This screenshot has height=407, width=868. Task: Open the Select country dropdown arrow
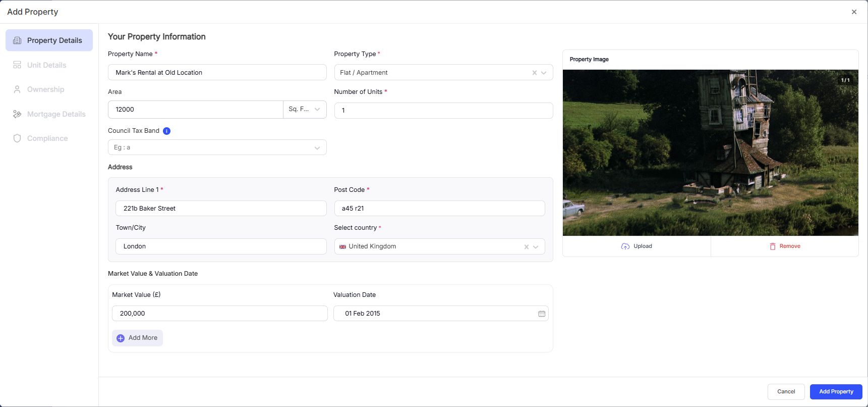[536, 247]
